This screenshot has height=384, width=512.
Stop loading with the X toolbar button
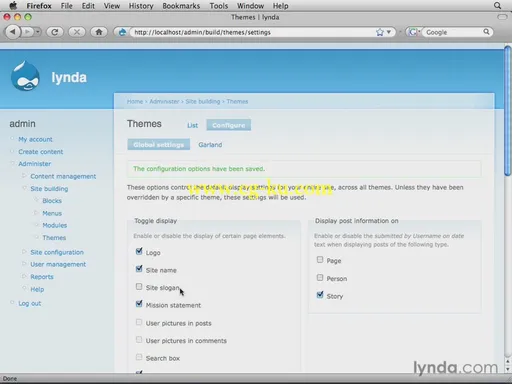click(77, 32)
